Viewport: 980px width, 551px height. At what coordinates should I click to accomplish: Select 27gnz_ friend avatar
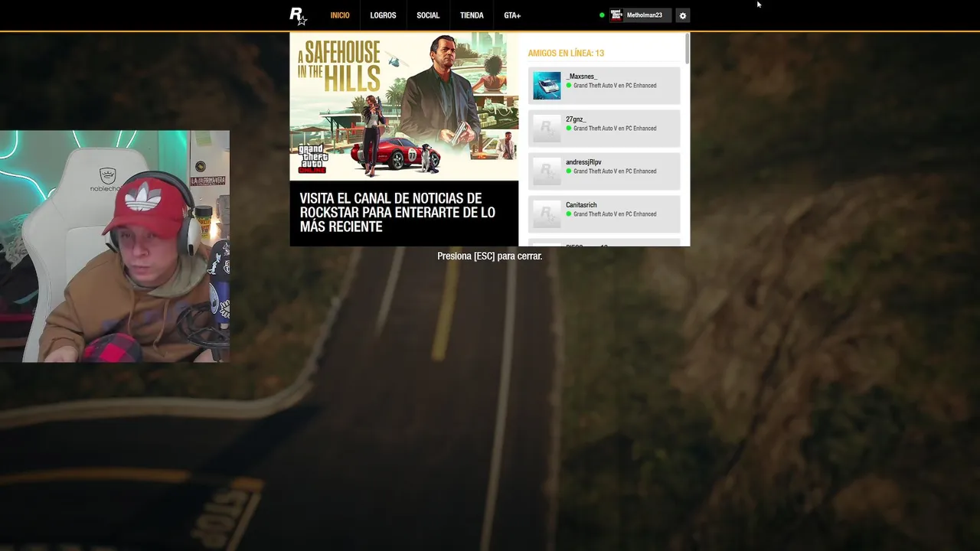pos(547,129)
